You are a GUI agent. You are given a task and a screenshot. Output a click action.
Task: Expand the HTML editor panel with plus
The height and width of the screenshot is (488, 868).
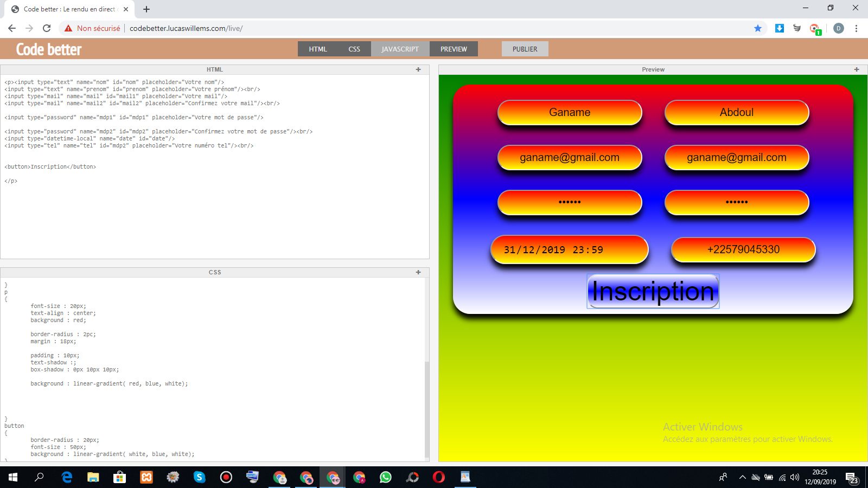[418, 69]
